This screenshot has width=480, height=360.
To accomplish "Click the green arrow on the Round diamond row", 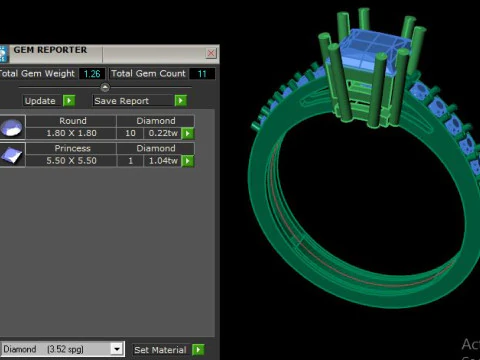I will pos(188,133).
